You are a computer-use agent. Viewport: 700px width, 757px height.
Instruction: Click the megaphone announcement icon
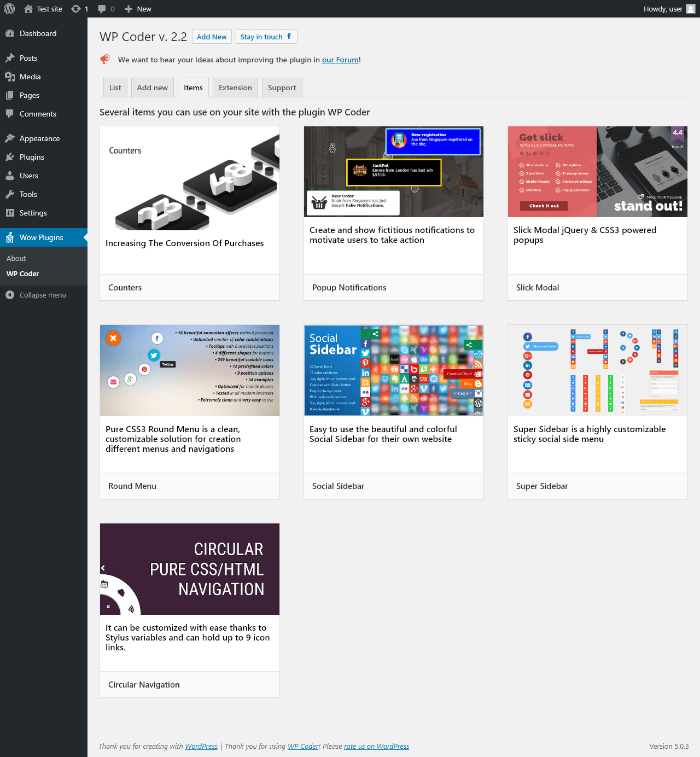point(105,59)
